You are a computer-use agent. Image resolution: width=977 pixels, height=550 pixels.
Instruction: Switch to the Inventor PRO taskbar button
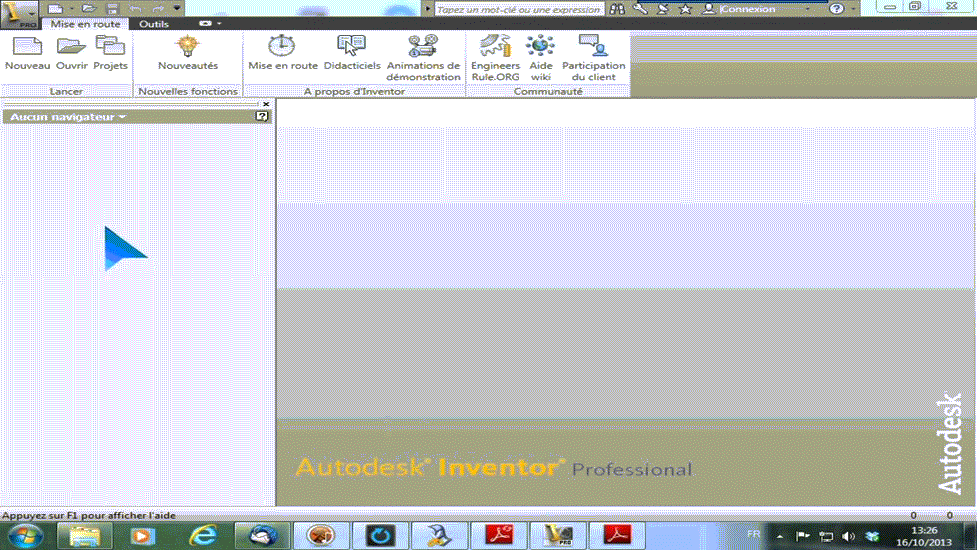[558, 536]
